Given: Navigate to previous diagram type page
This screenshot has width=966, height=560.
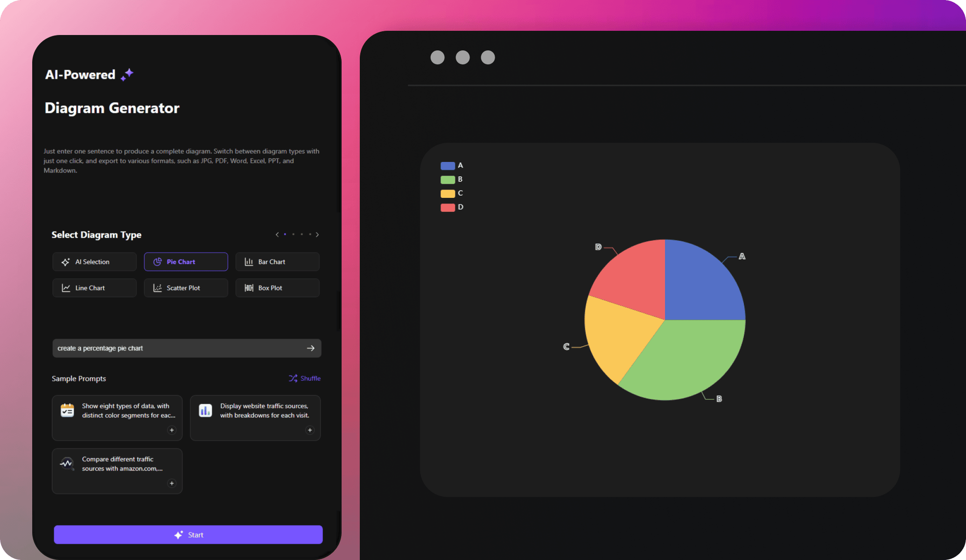Looking at the screenshot, I should click(x=277, y=235).
